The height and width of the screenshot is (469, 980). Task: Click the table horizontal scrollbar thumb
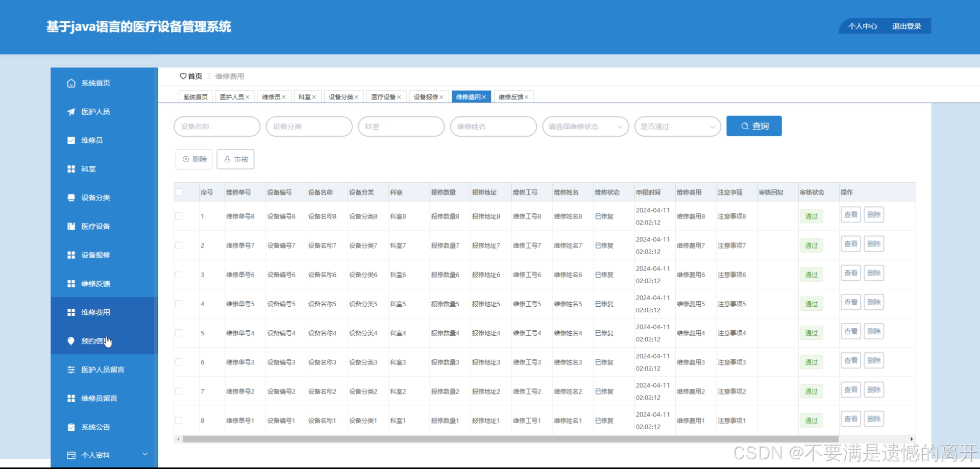coord(510,439)
